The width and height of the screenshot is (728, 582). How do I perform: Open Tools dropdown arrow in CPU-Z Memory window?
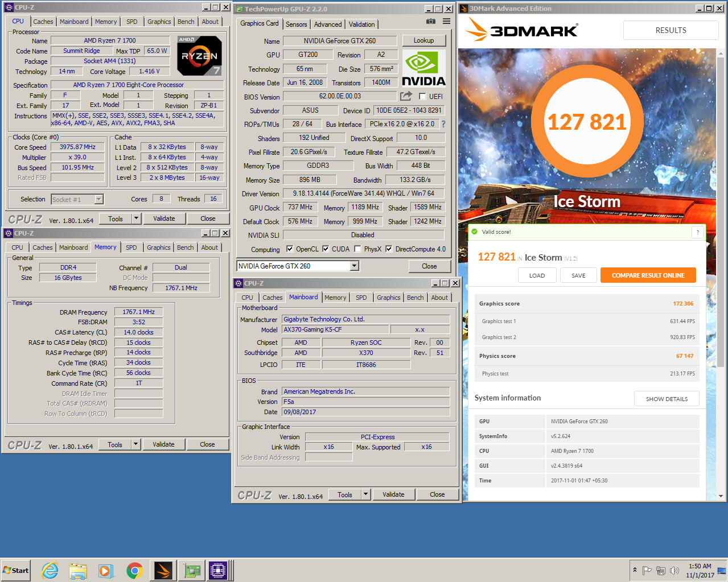pos(136,444)
